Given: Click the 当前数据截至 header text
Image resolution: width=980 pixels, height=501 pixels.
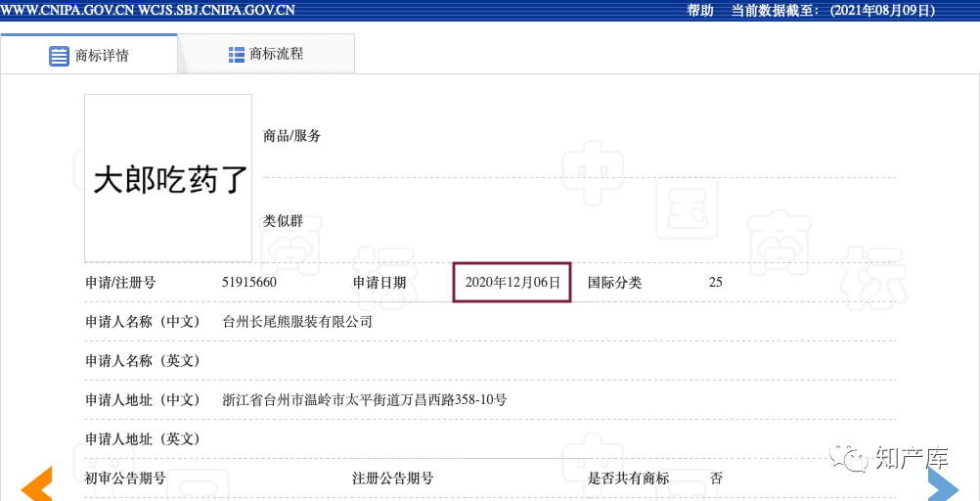Looking at the screenshot, I should point(774,11).
